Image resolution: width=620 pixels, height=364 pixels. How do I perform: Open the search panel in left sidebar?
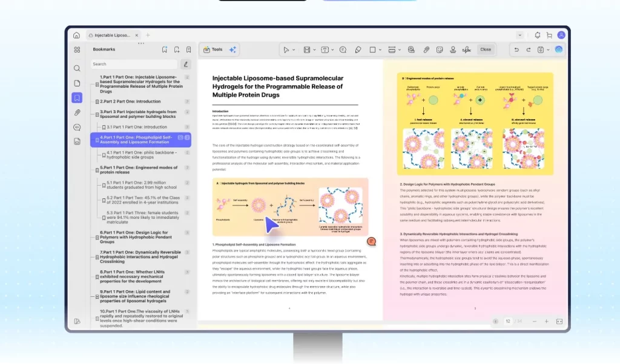pyautogui.click(x=77, y=68)
